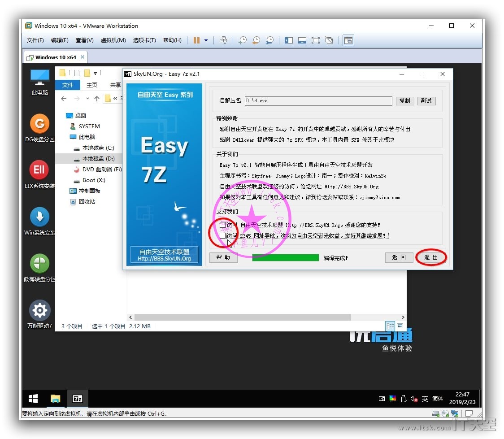The width and height of the screenshot is (504, 439).
Task: Click the 测试 button in Easy 7z
Action: pos(426,101)
